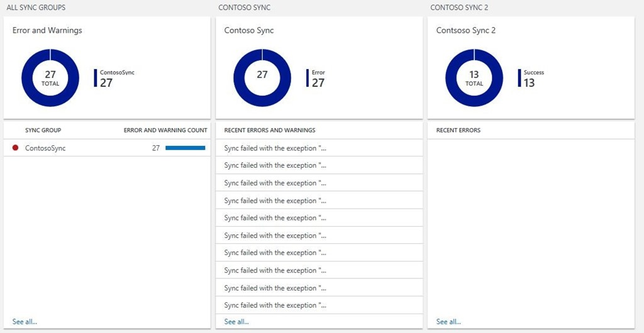Open the last Sync failed error entry
This screenshot has width=644, height=333.
coord(275,305)
